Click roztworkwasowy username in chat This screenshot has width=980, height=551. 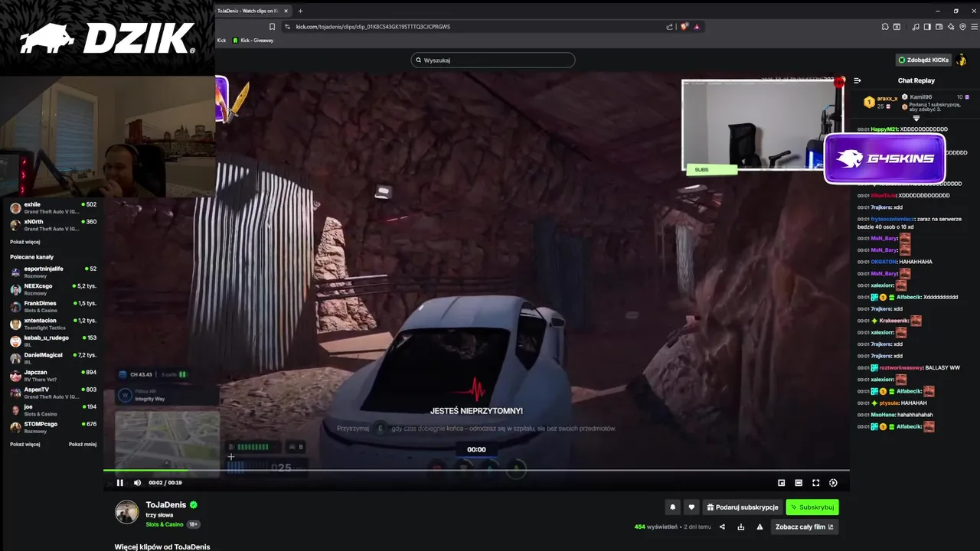pyautogui.click(x=901, y=368)
